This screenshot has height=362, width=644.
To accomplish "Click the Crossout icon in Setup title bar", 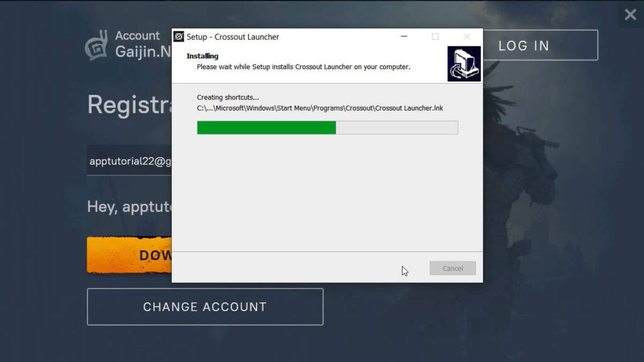I will [x=179, y=36].
